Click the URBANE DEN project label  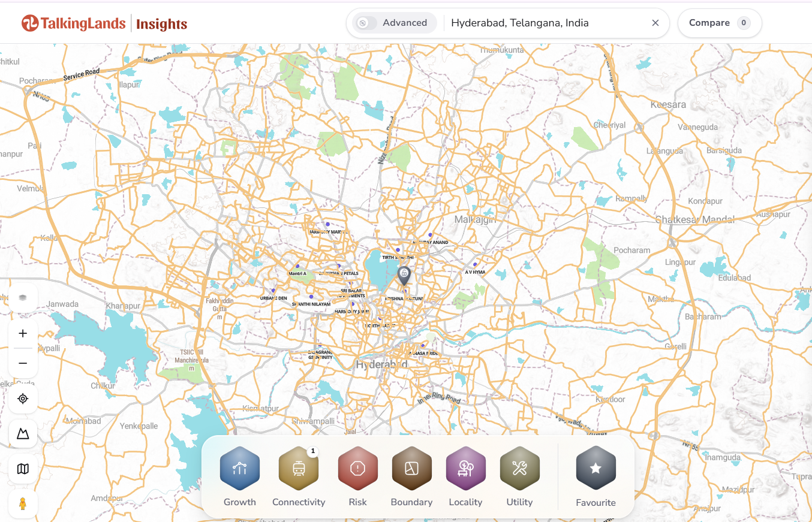pyautogui.click(x=273, y=298)
